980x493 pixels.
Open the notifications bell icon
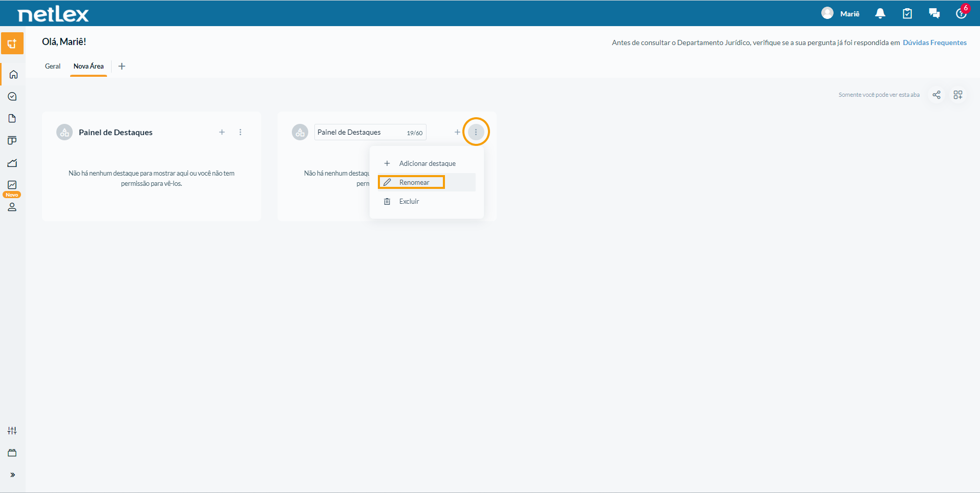tap(880, 13)
